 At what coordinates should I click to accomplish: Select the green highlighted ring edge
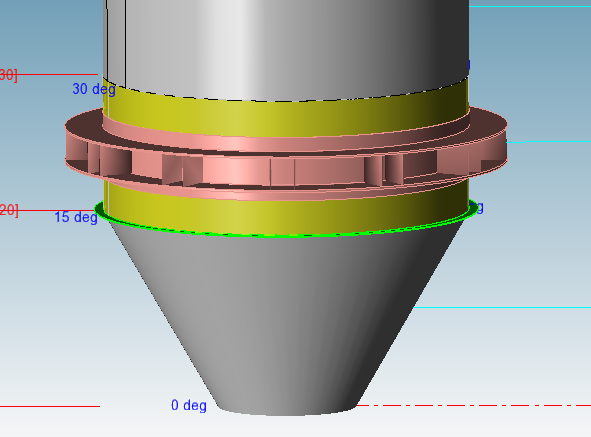(286, 235)
